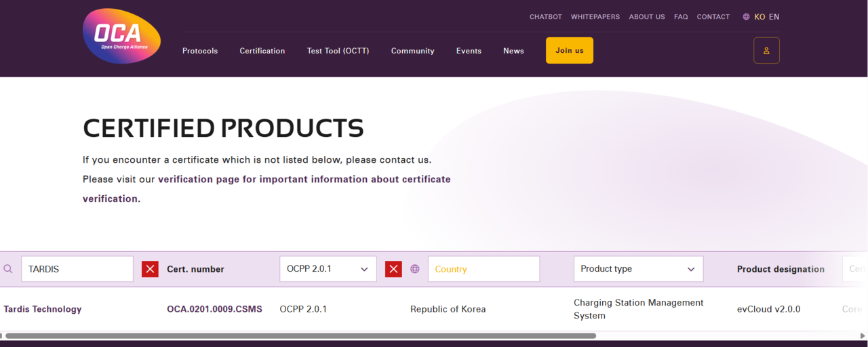Click the search magnifier icon beside TARDIS

pyautogui.click(x=8, y=269)
